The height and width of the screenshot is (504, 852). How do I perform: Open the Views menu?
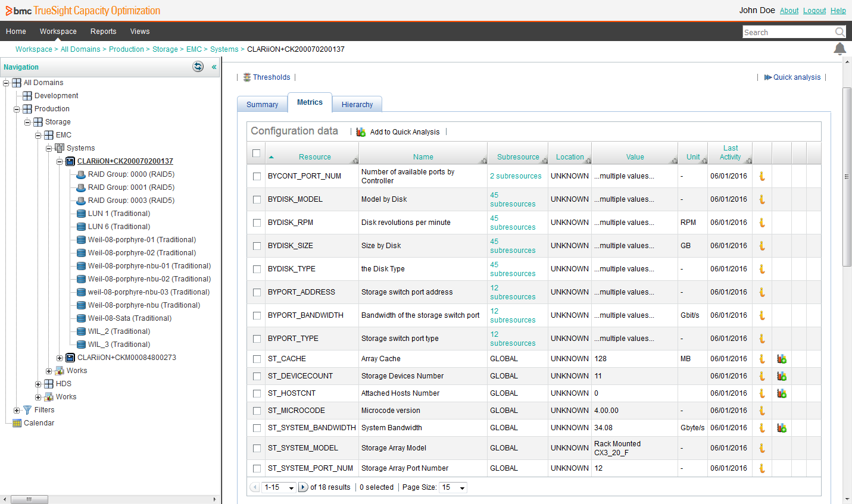coord(140,32)
